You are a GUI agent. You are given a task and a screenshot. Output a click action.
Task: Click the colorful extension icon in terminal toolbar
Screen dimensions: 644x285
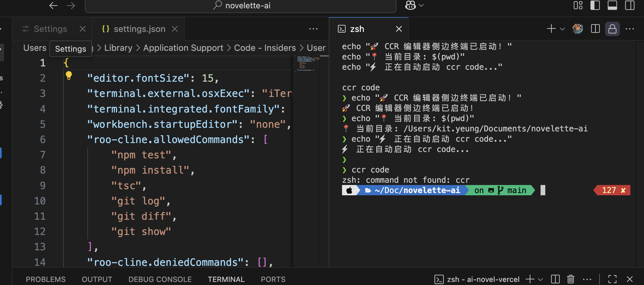(x=578, y=29)
